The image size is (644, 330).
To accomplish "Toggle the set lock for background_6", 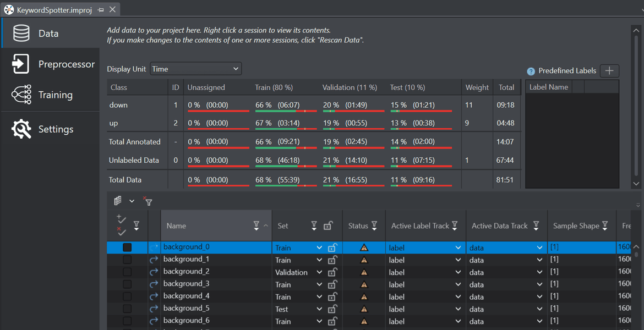I will tap(332, 321).
